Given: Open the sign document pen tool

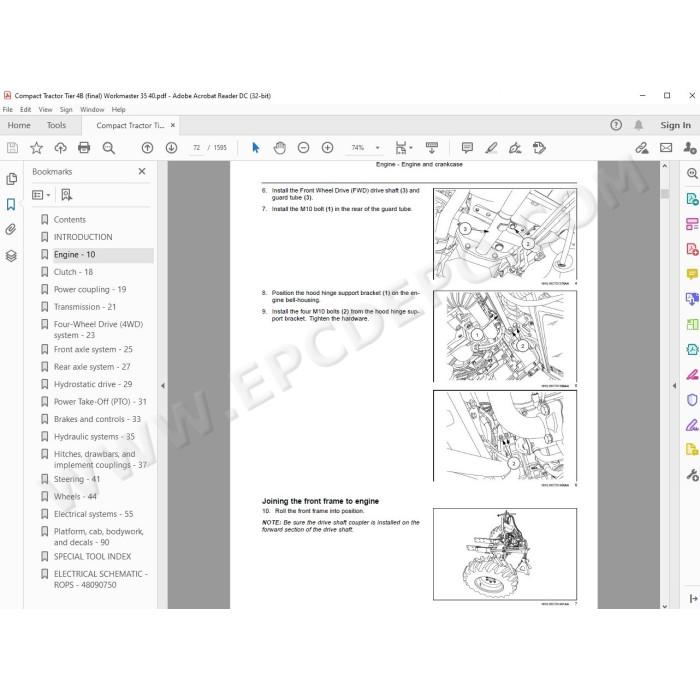Looking at the screenshot, I should tap(515, 148).
